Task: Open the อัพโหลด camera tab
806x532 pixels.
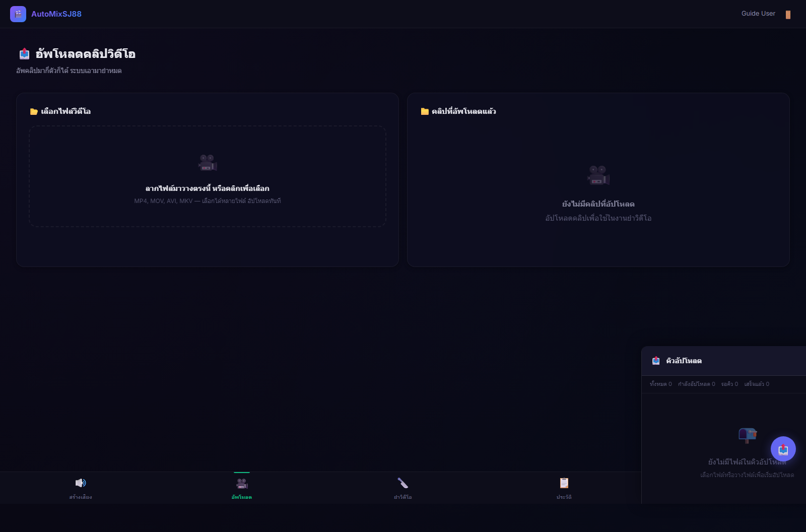Action: 242,488
